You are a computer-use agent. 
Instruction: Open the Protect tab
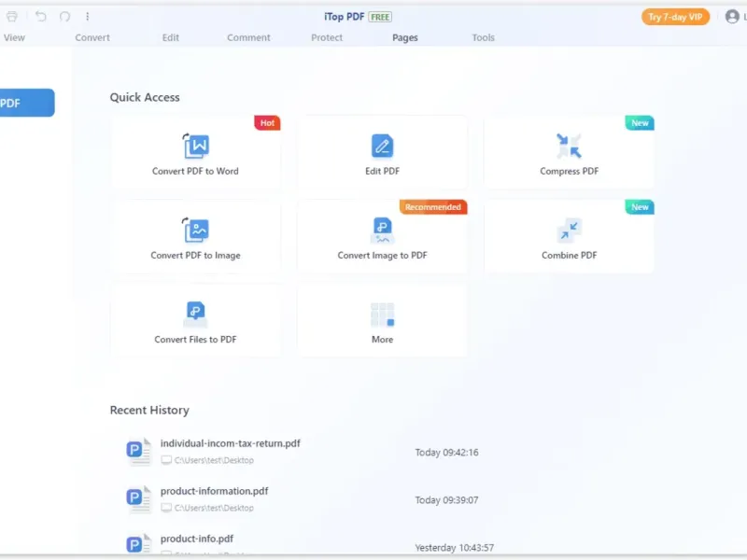(x=327, y=37)
